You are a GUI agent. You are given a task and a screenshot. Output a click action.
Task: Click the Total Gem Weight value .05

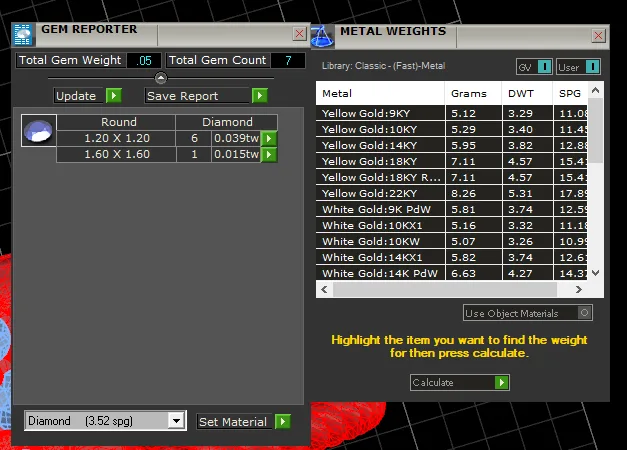144,60
